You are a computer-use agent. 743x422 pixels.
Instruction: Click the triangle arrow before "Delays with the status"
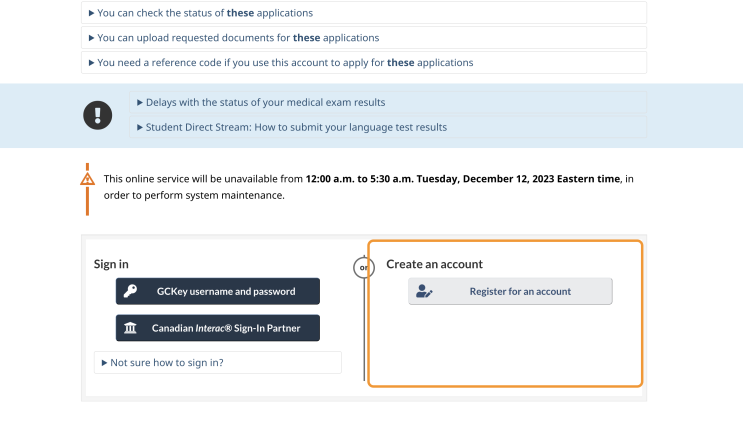[140, 102]
